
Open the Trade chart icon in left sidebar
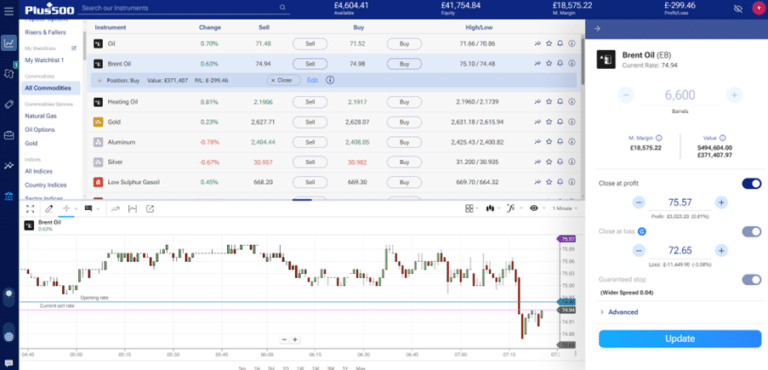tap(9, 43)
